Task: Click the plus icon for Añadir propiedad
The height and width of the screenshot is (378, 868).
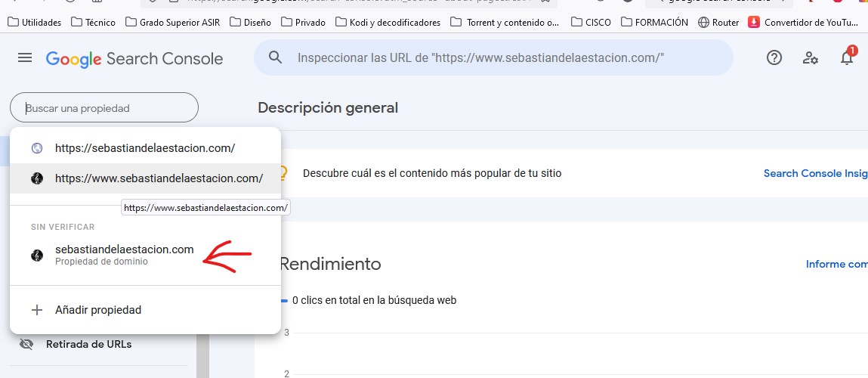Action: [37, 310]
